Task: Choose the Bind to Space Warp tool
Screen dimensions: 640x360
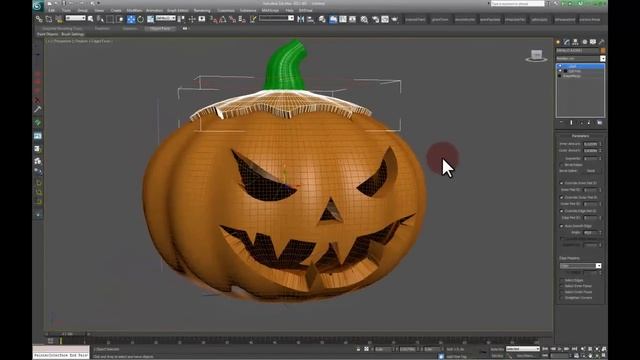Action: coord(59,19)
